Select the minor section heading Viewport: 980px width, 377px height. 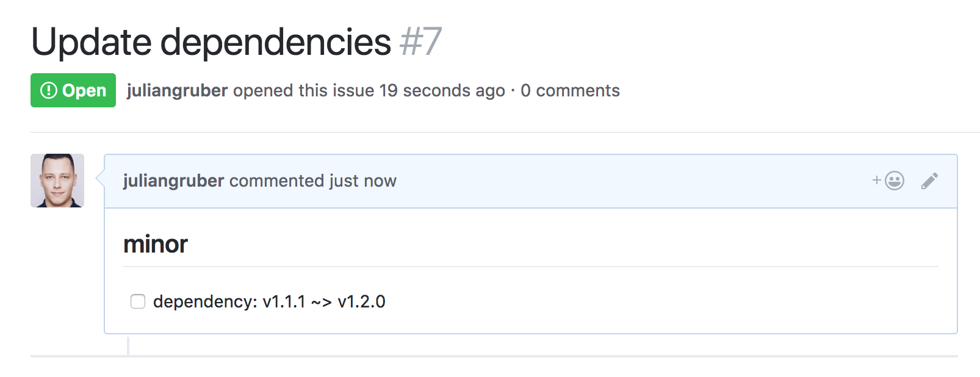click(x=155, y=243)
